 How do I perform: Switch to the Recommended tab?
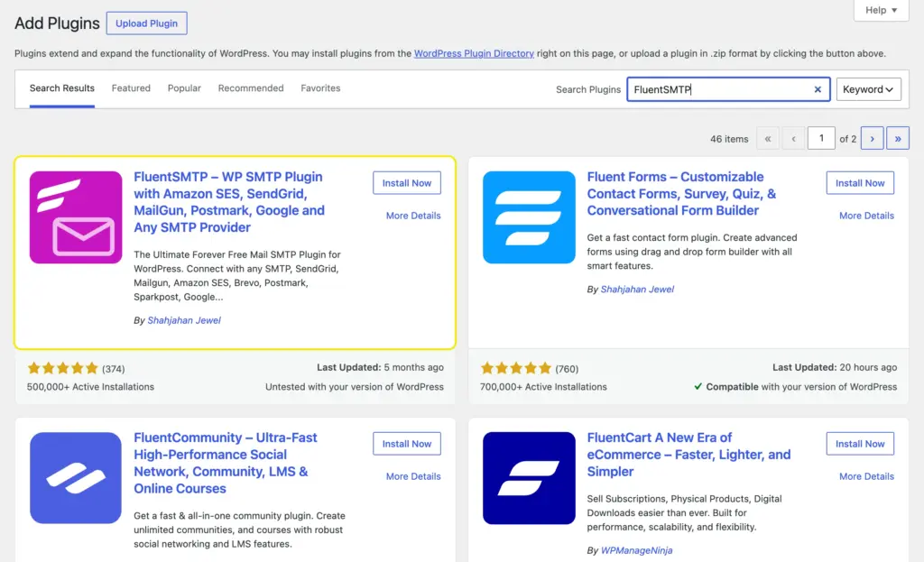(x=251, y=88)
